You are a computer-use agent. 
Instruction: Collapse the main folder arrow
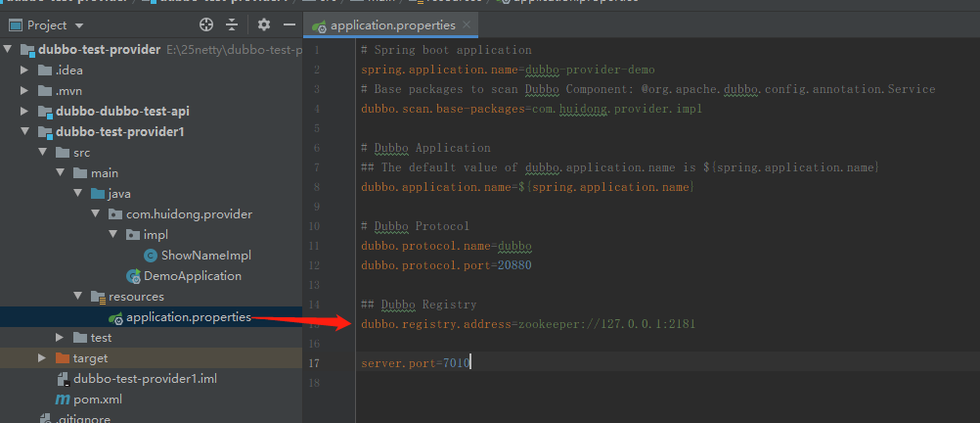click(x=60, y=173)
